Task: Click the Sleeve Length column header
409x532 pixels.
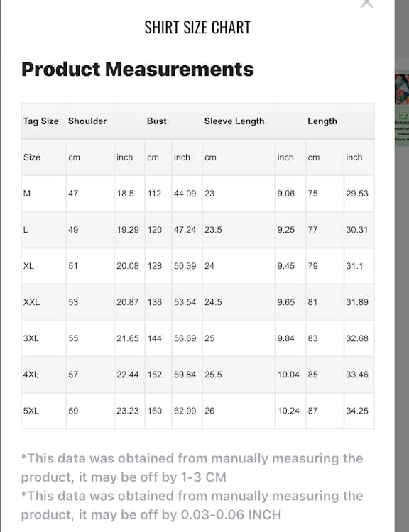Action: tap(234, 121)
